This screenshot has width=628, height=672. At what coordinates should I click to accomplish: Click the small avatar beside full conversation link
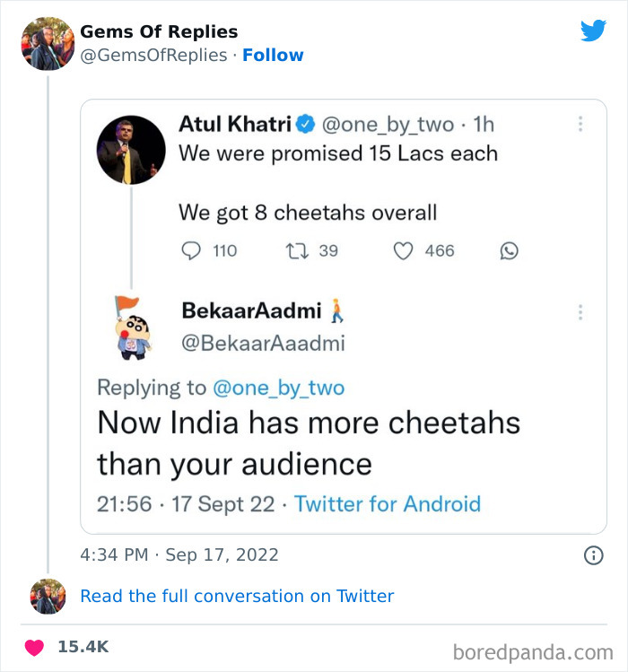(48, 597)
